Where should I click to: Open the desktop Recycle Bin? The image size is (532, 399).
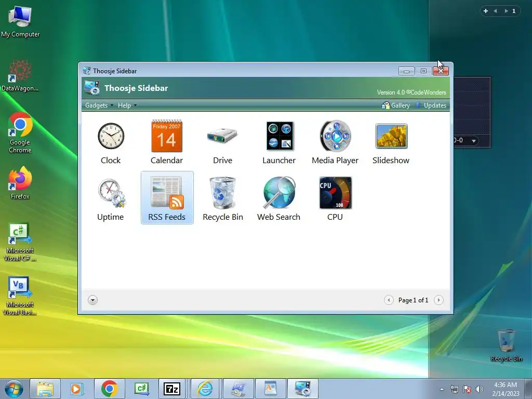point(506,345)
